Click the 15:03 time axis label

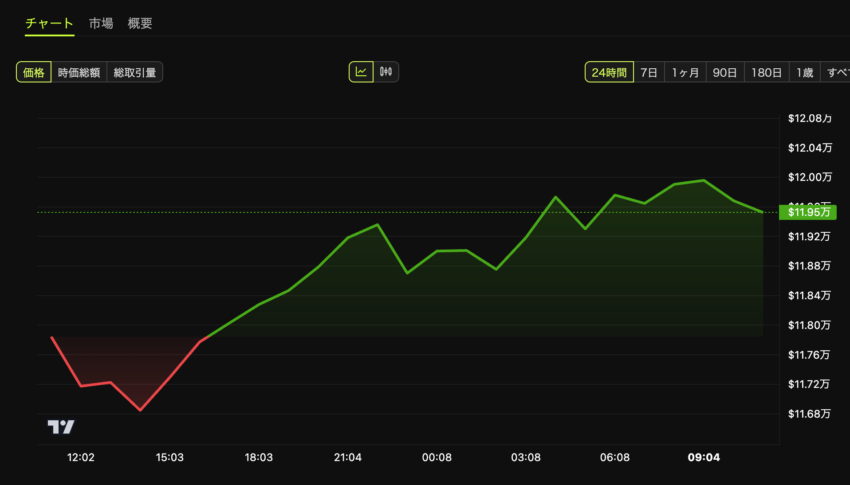tap(170, 457)
